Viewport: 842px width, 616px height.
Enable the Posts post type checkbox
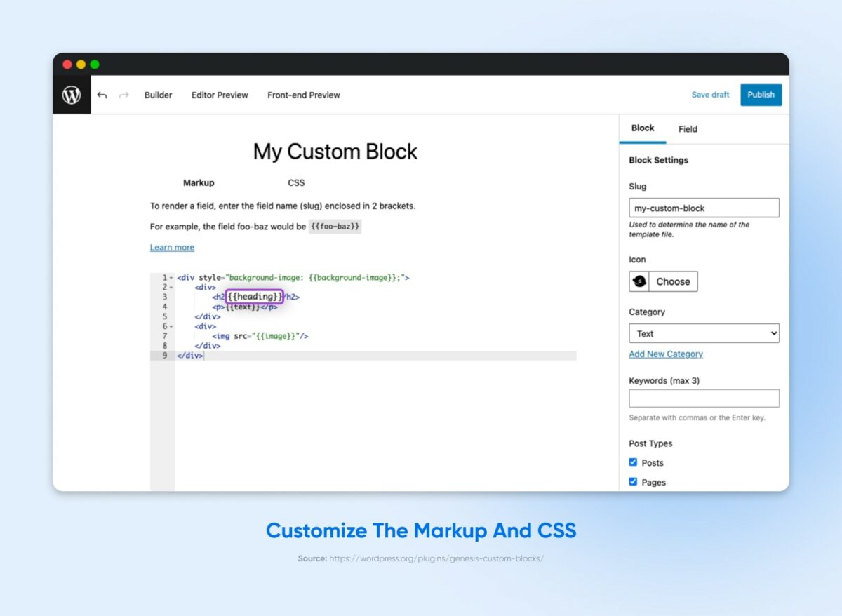[633, 462]
